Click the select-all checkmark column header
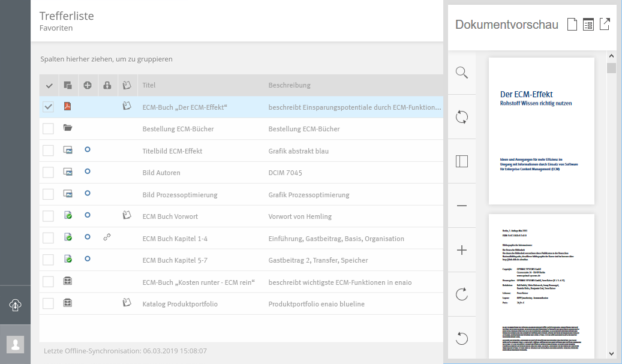 (x=49, y=86)
